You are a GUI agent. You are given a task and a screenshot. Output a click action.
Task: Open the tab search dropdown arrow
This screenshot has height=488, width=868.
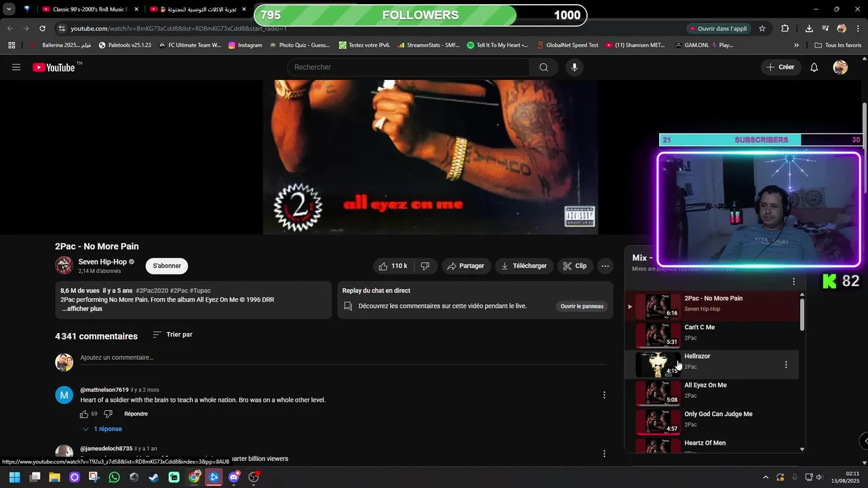pos(9,9)
